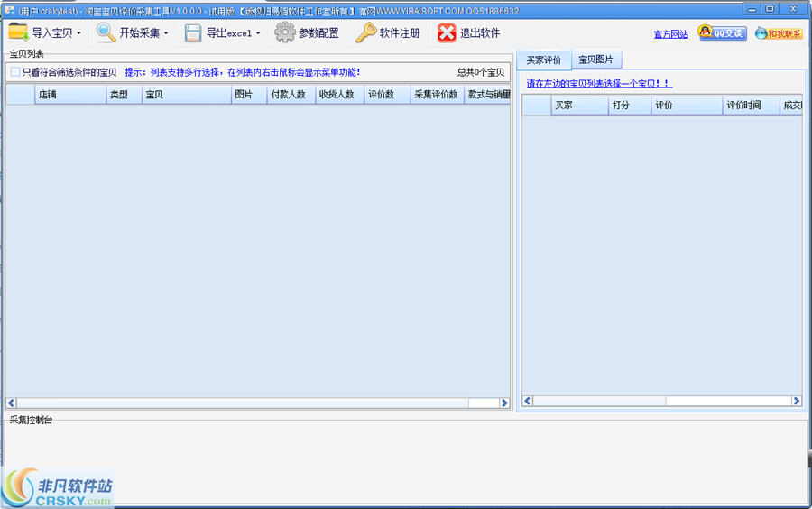Enable 只看符合筛选条件的宝贝 checkbox
The height and width of the screenshot is (509, 812).
tap(15, 72)
